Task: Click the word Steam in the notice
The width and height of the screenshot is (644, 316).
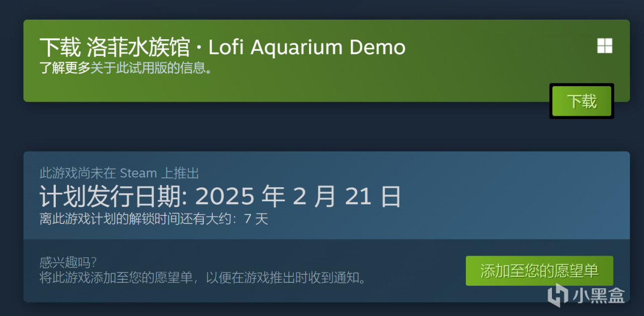Action: point(138,173)
